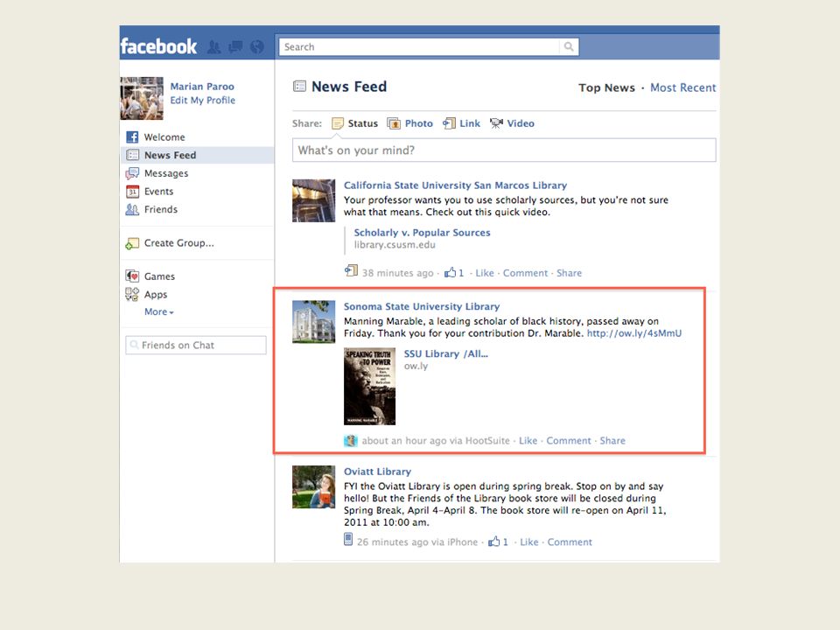Open Friends in the sidebar
The width and height of the screenshot is (840, 630).
161,209
